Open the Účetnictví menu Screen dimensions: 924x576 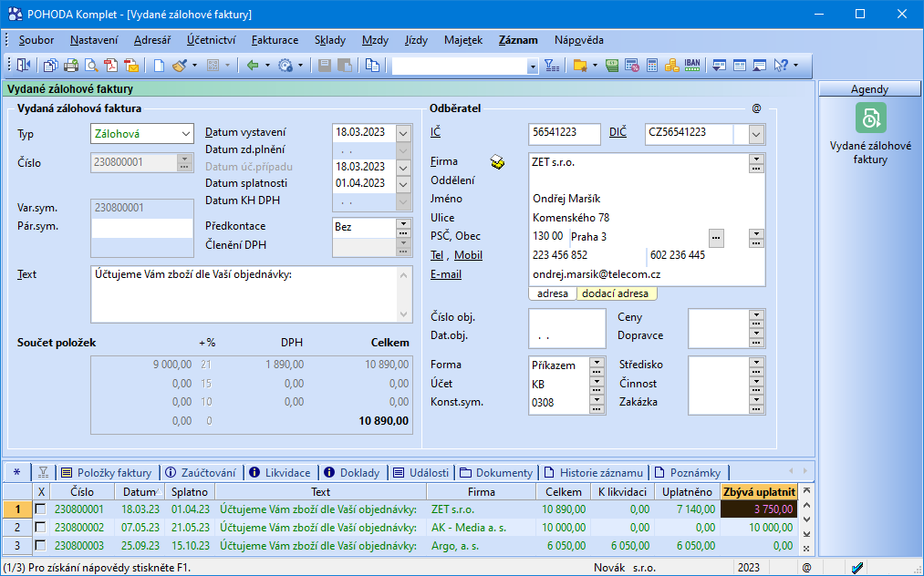(x=211, y=40)
